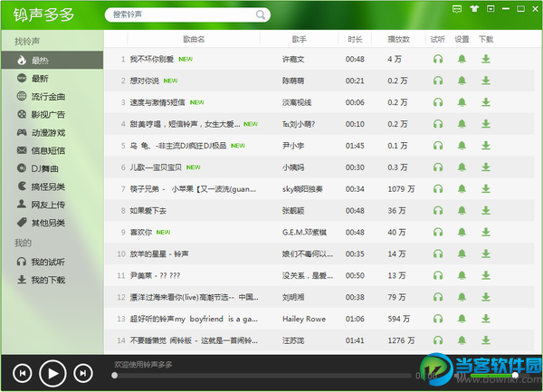Open 信息短信 category
The image size is (543, 392).
pos(52,150)
